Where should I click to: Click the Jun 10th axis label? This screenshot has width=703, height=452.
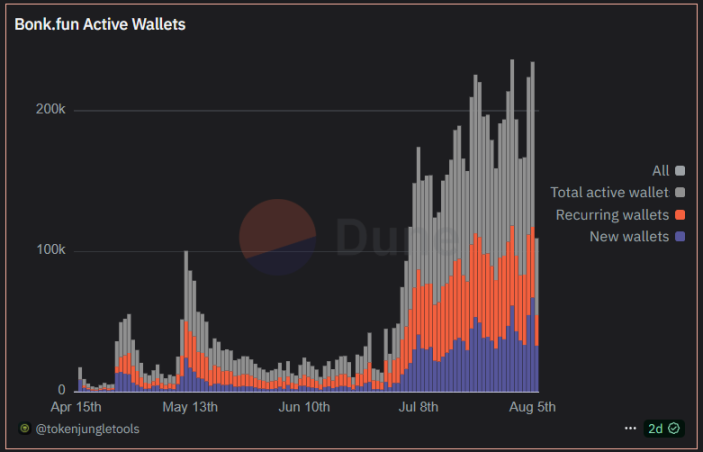304,407
